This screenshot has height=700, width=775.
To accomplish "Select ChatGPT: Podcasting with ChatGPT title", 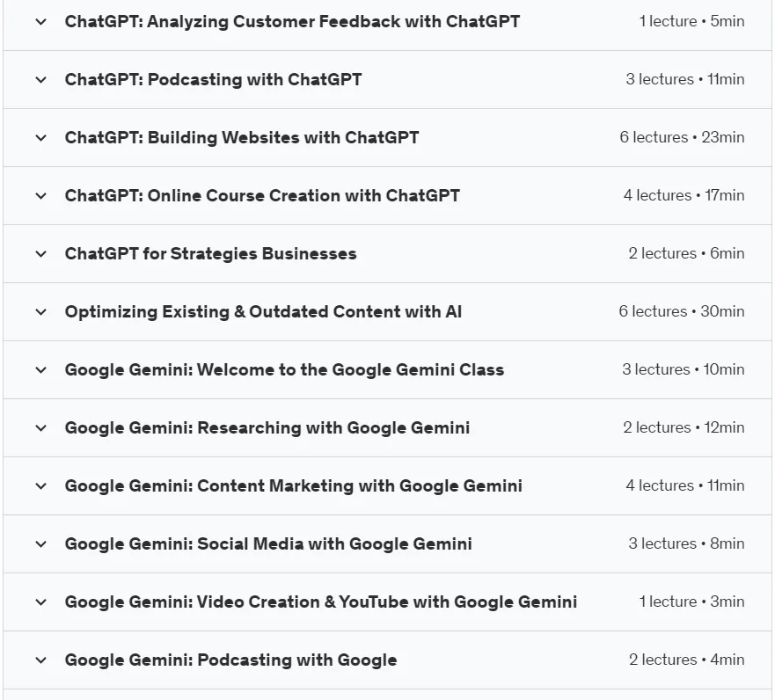I will point(213,79).
